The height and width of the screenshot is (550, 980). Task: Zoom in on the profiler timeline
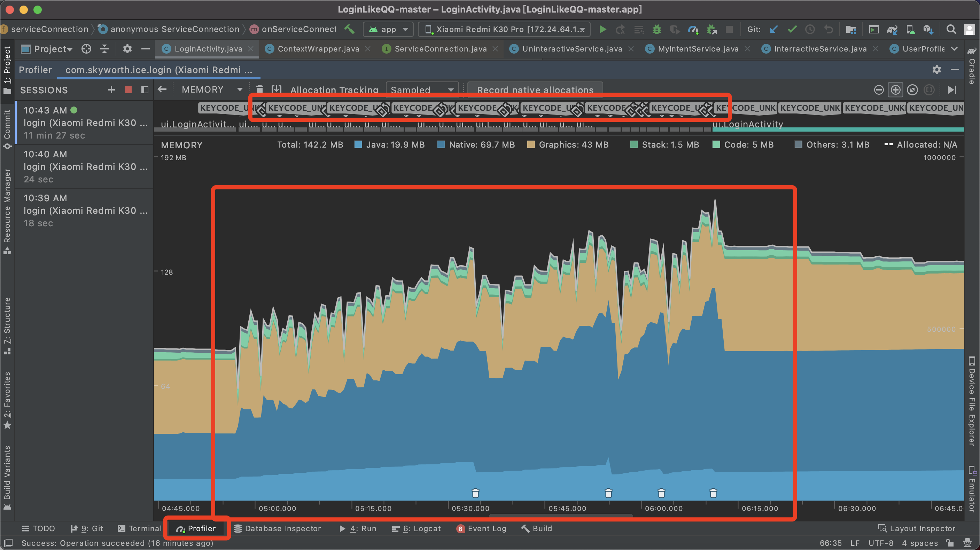[895, 90]
